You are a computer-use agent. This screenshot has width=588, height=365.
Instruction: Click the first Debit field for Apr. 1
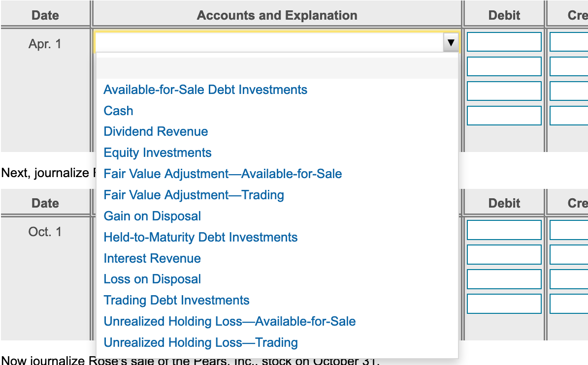pos(504,42)
